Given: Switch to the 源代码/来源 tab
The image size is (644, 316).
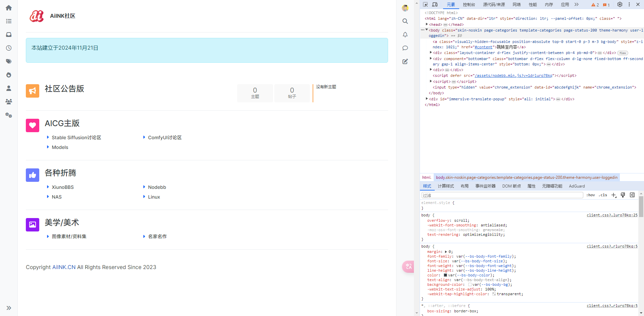Looking at the screenshot, I should (x=494, y=4).
